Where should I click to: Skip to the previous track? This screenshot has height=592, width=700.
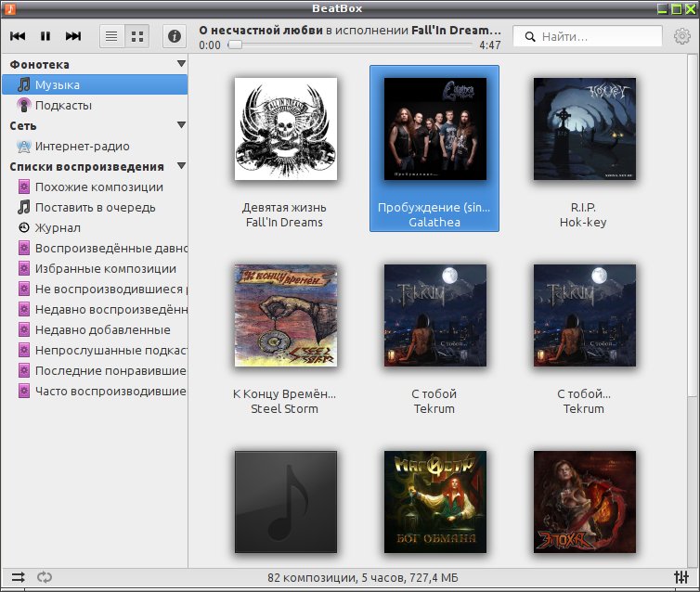pyautogui.click(x=18, y=36)
